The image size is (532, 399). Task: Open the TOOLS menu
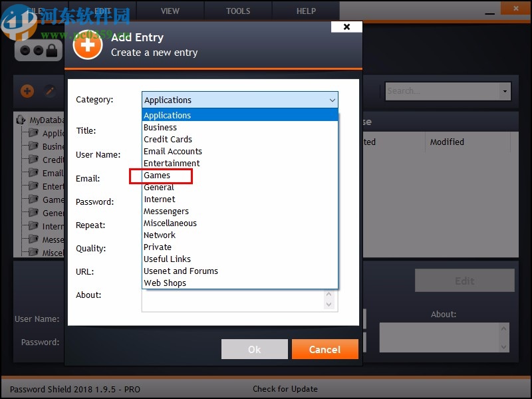point(238,11)
